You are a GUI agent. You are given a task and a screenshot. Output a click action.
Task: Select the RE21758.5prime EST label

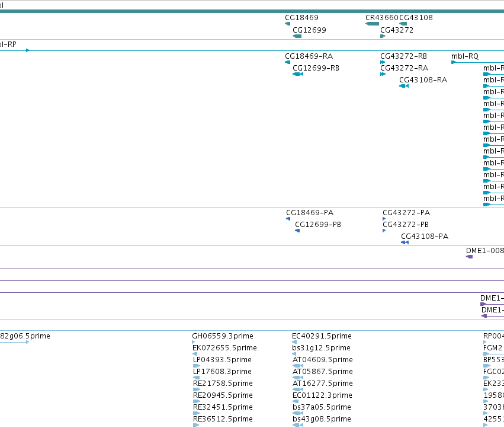click(223, 384)
